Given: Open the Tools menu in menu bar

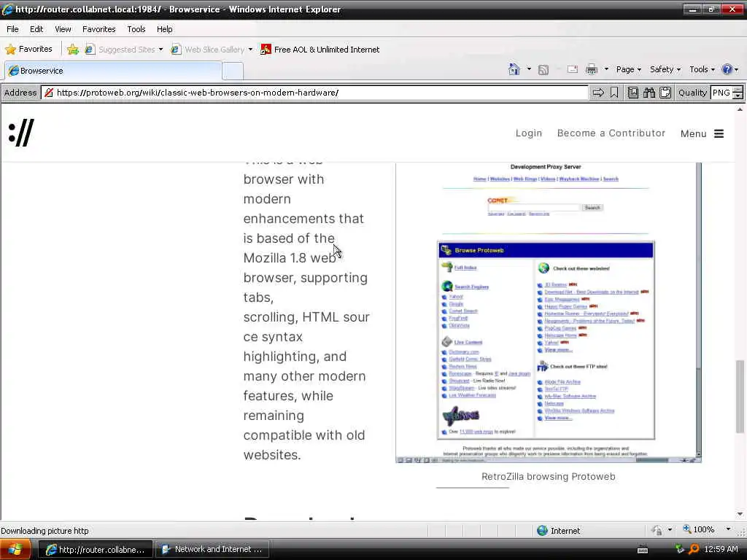Looking at the screenshot, I should pyautogui.click(x=136, y=29).
